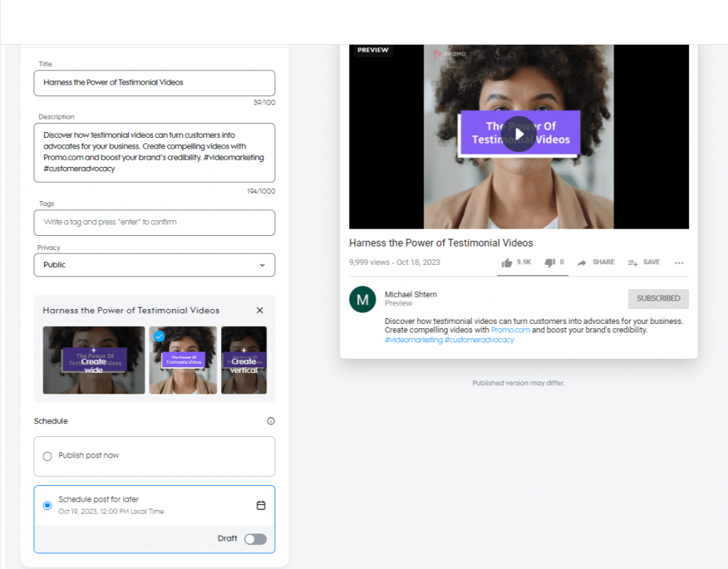Open the Privacy dropdown set to Public
Screen dimensions: 728x569
coord(154,264)
